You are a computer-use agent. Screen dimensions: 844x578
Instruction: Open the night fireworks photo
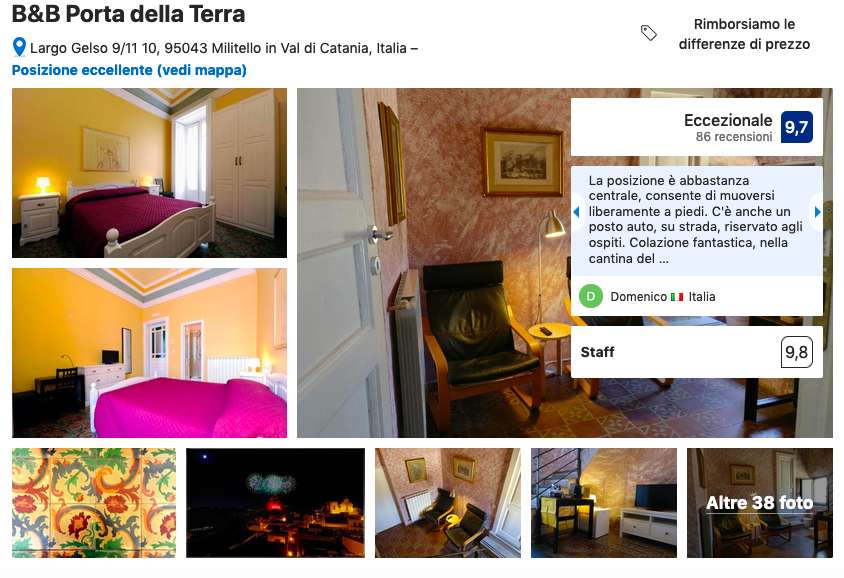pyautogui.click(x=276, y=503)
